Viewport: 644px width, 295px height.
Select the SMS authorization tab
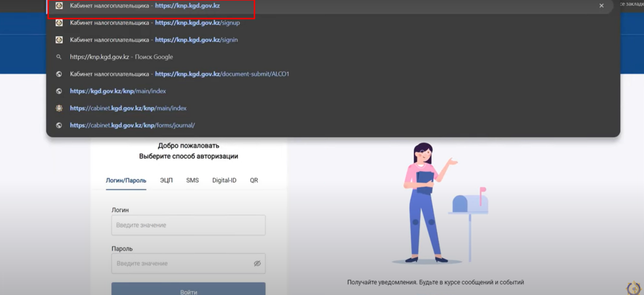192,181
